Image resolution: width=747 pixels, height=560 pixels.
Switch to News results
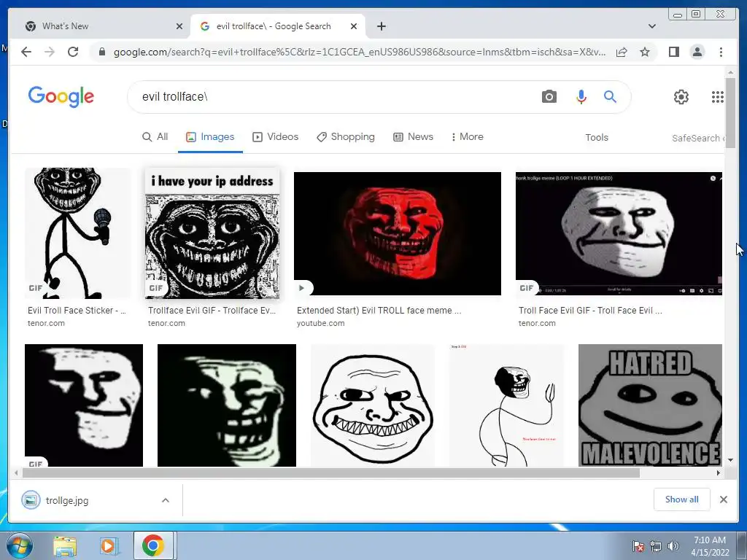413,137
